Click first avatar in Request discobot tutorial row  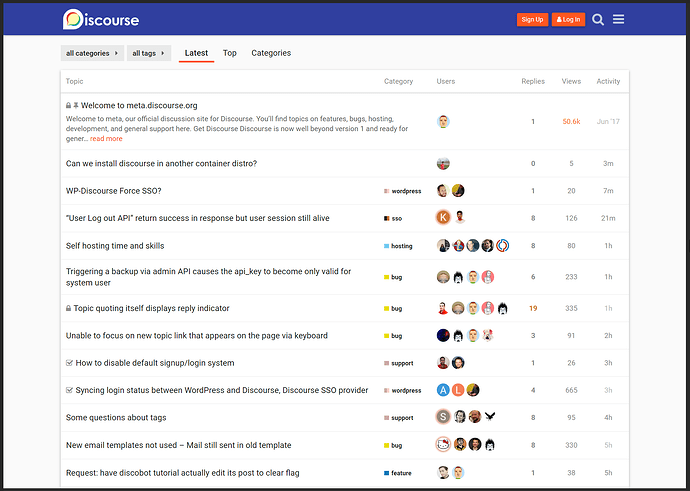point(443,473)
